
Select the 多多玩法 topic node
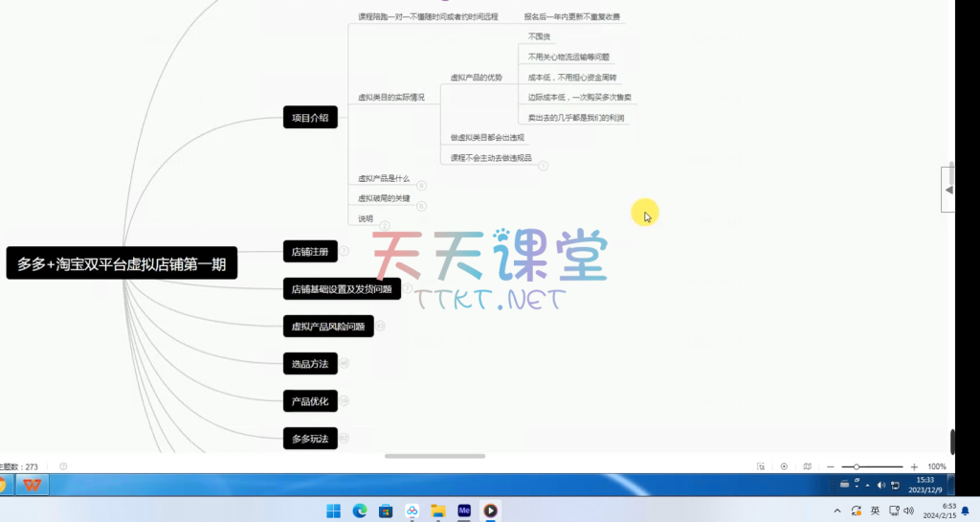click(310, 439)
